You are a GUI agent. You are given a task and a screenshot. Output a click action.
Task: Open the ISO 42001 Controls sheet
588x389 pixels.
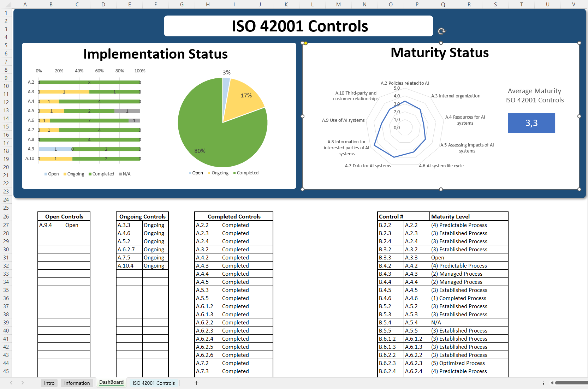(153, 383)
